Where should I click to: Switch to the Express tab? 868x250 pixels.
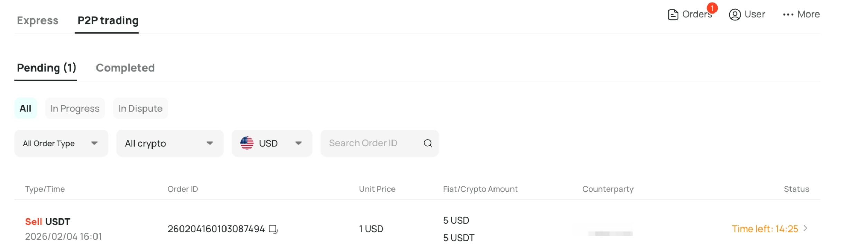[x=38, y=20]
